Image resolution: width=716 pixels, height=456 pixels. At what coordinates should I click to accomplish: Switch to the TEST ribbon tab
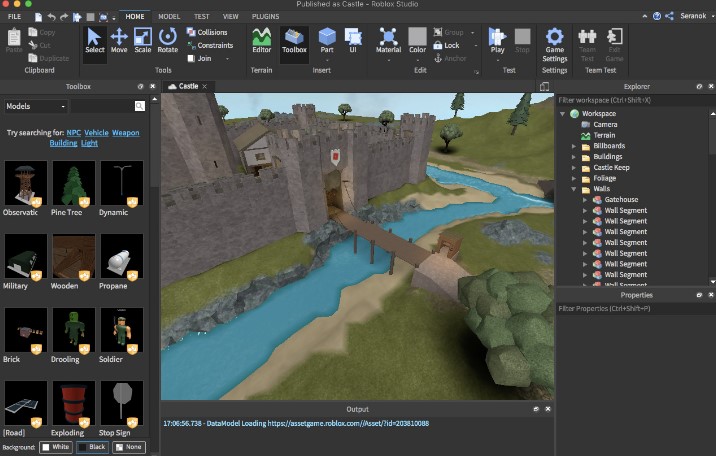[x=201, y=16]
